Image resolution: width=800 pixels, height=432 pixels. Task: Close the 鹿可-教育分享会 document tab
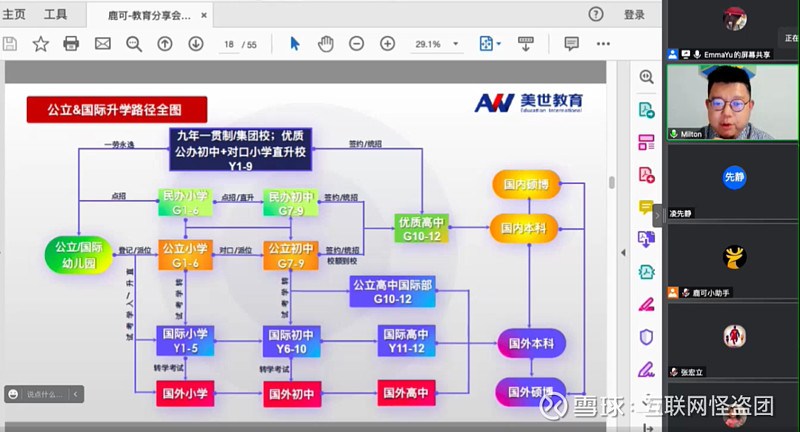204,16
